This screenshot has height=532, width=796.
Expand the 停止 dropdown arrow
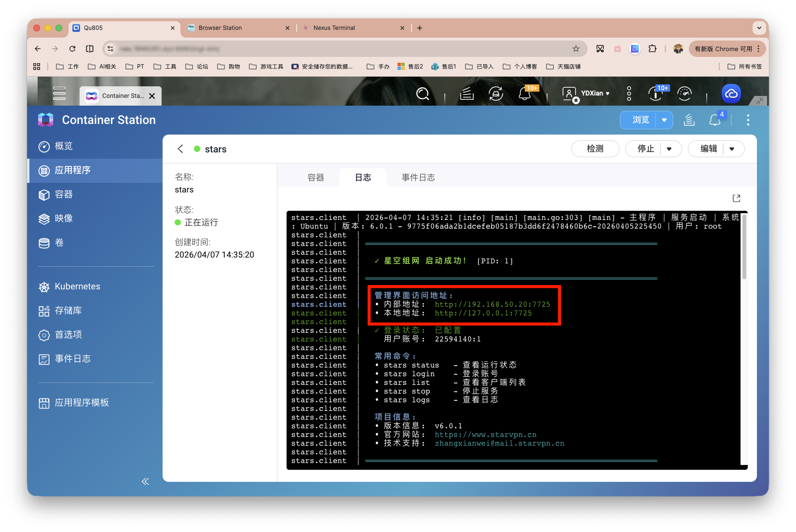coord(669,149)
